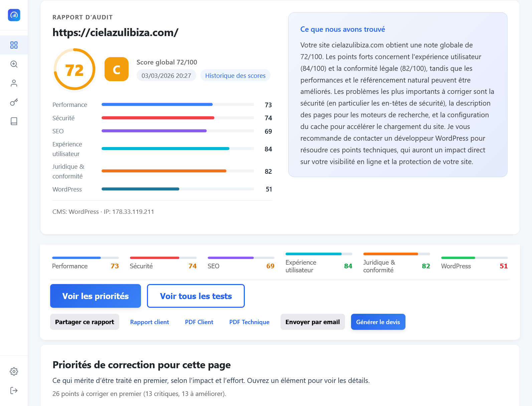532x406 pixels.
Task: Click Partager ce rapport button
Action: [84, 322]
